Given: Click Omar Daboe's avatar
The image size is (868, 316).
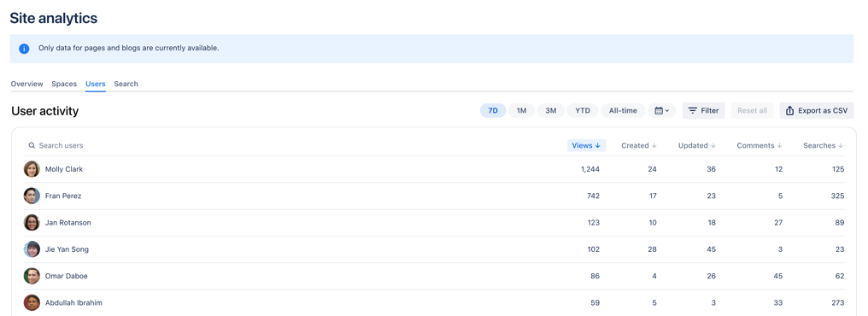Looking at the screenshot, I should pyautogui.click(x=32, y=276).
